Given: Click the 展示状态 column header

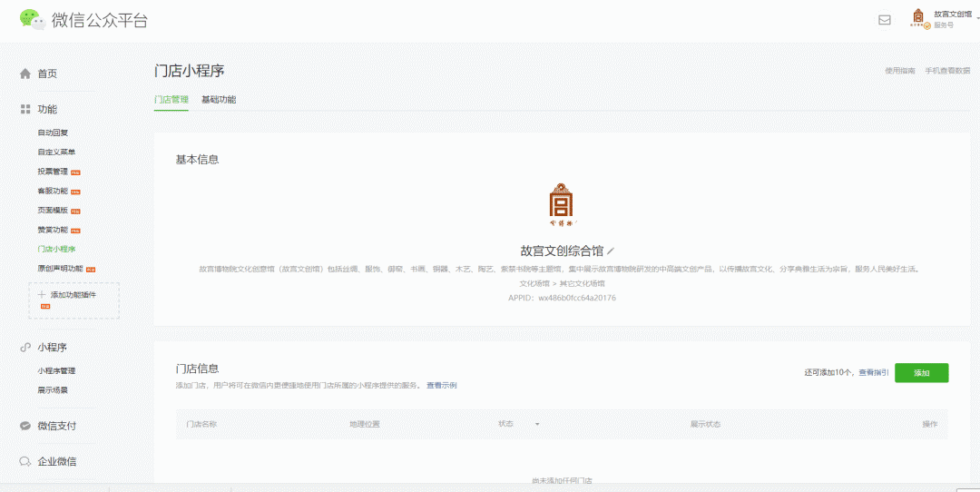Looking at the screenshot, I should coord(706,425).
